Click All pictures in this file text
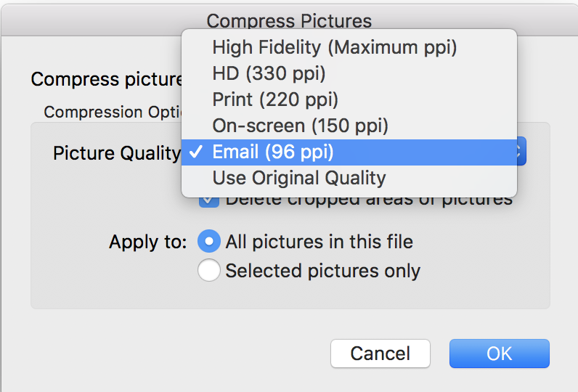This screenshot has width=578, height=392. [319, 242]
